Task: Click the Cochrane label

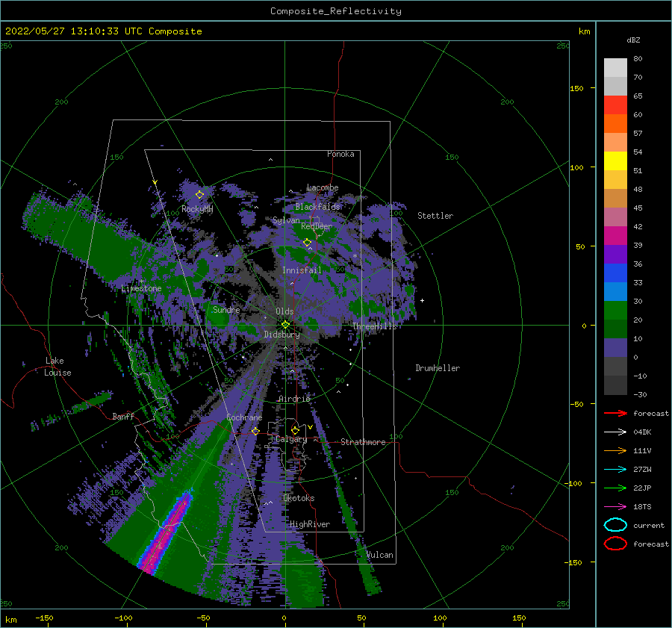Action: coord(244,417)
